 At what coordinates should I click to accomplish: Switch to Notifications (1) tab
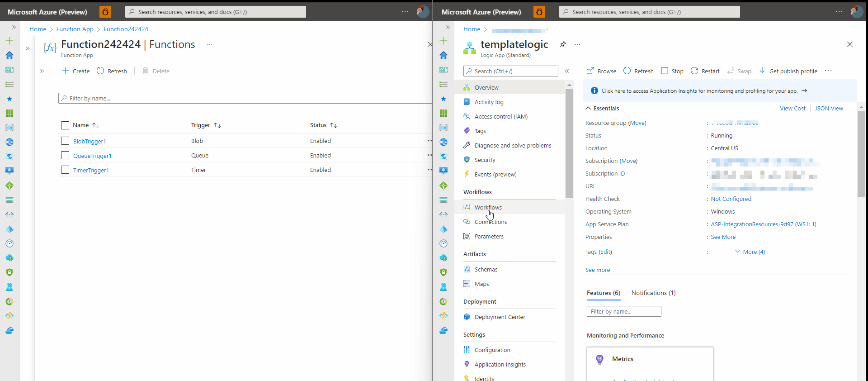coord(654,293)
